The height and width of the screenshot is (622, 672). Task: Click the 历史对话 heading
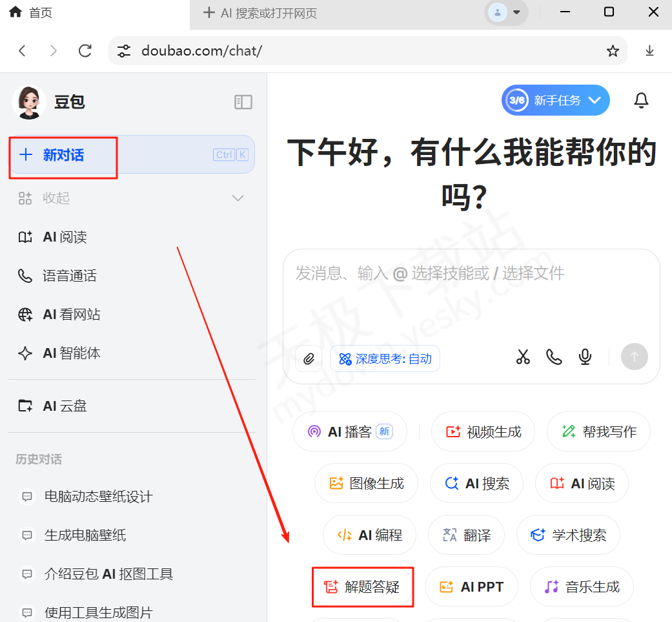click(39, 459)
